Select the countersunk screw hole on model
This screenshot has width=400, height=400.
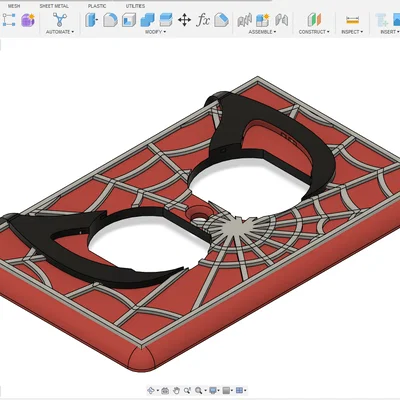199,213
